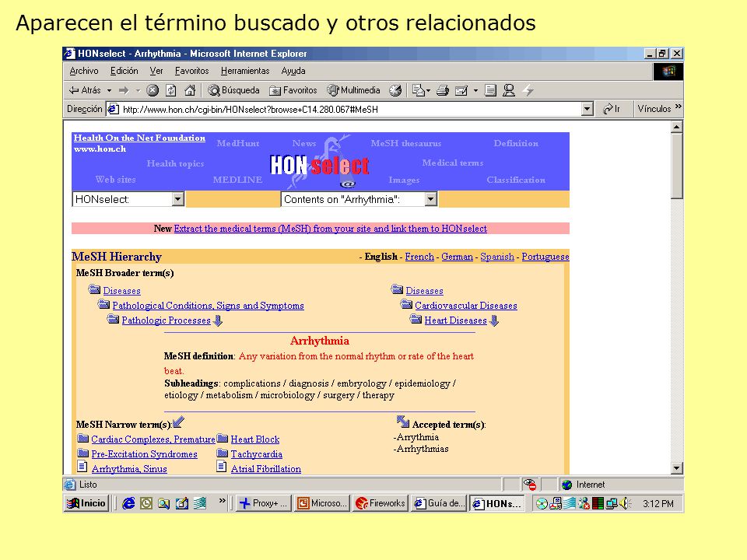Click the Edit page toolbar icon

tap(461, 90)
